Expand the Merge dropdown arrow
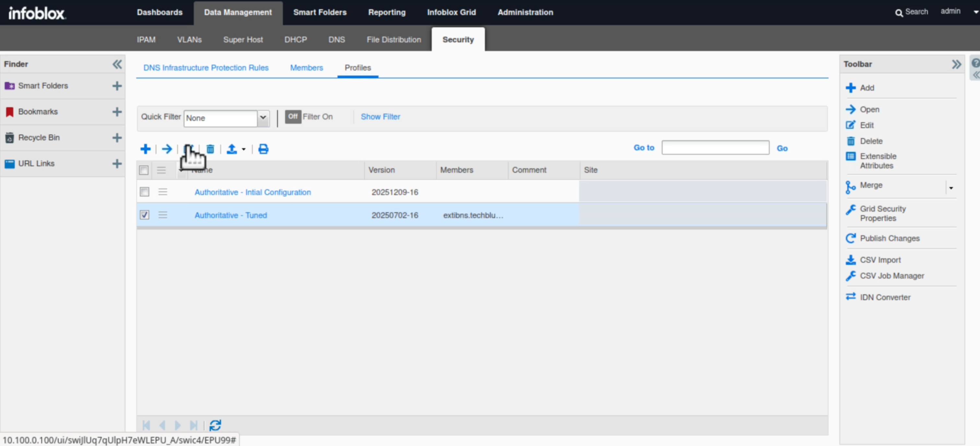The image size is (980, 446). (951, 188)
